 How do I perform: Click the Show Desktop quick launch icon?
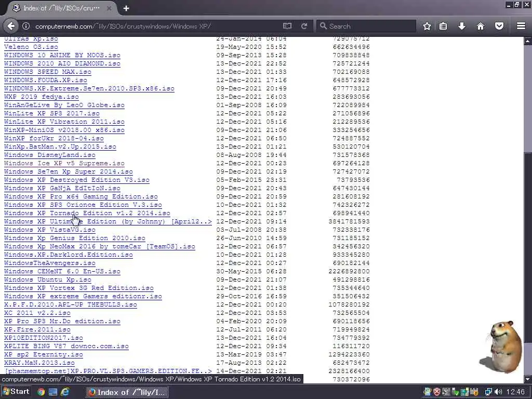coord(53,392)
